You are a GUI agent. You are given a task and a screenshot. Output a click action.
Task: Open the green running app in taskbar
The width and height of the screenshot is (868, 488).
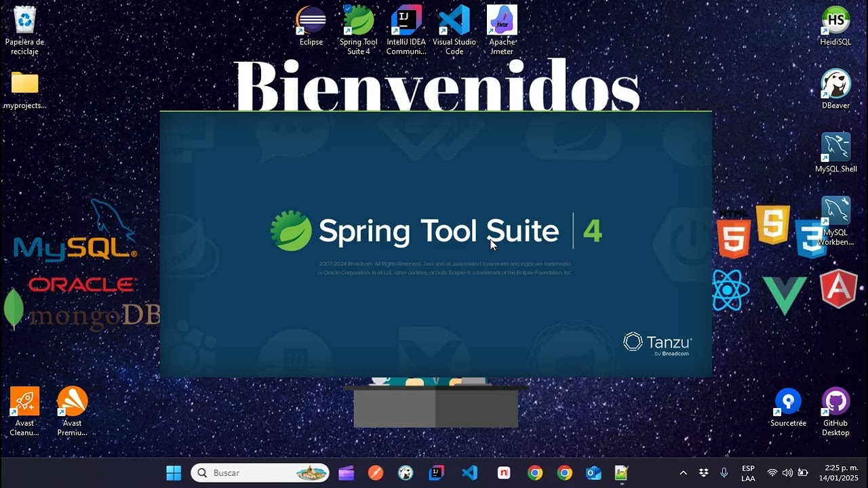tap(622, 473)
